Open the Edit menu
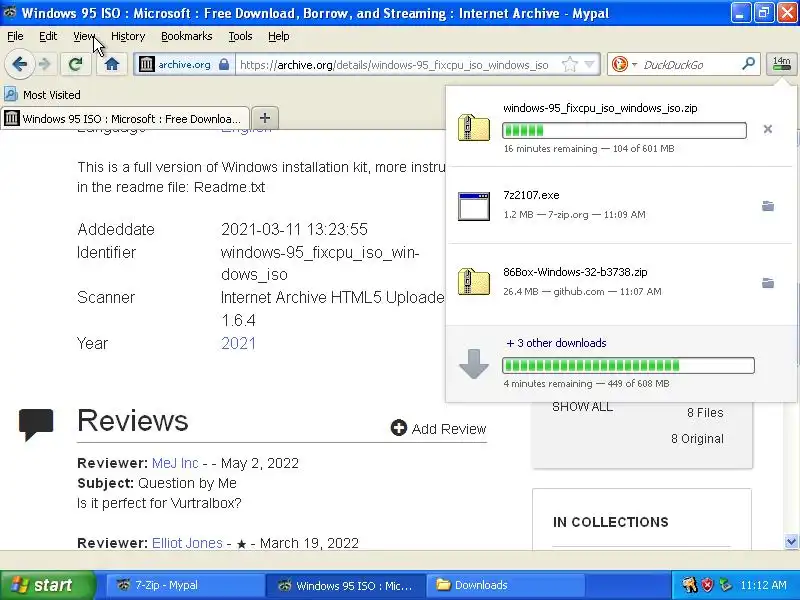 (48, 36)
